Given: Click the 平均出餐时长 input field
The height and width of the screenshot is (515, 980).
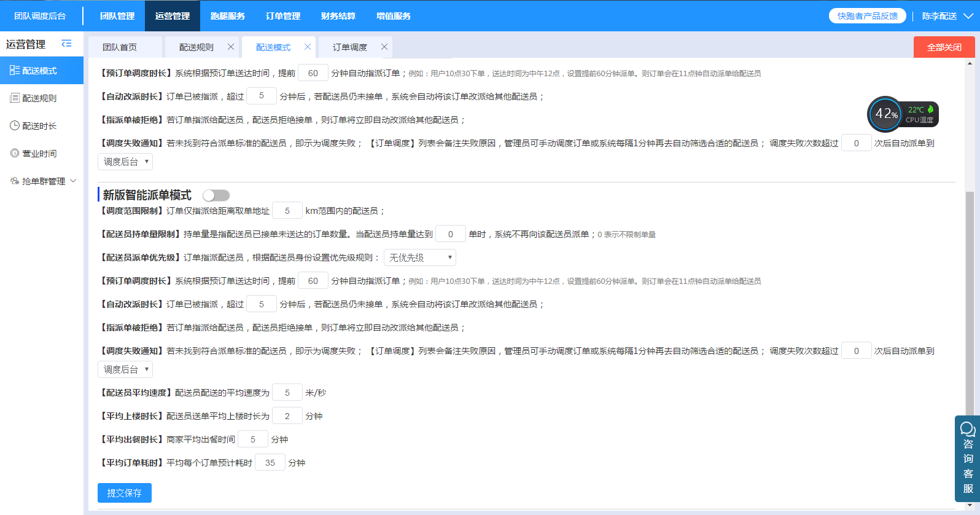Looking at the screenshot, I should coord(253,439).
